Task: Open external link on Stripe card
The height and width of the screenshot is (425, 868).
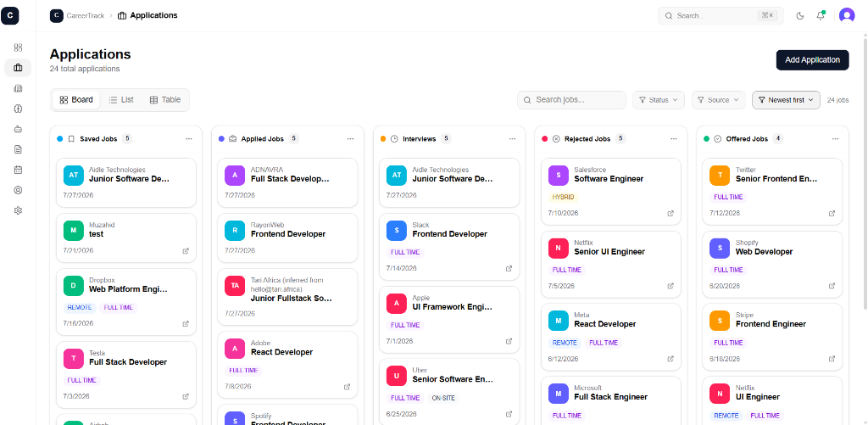Action: 832,359
